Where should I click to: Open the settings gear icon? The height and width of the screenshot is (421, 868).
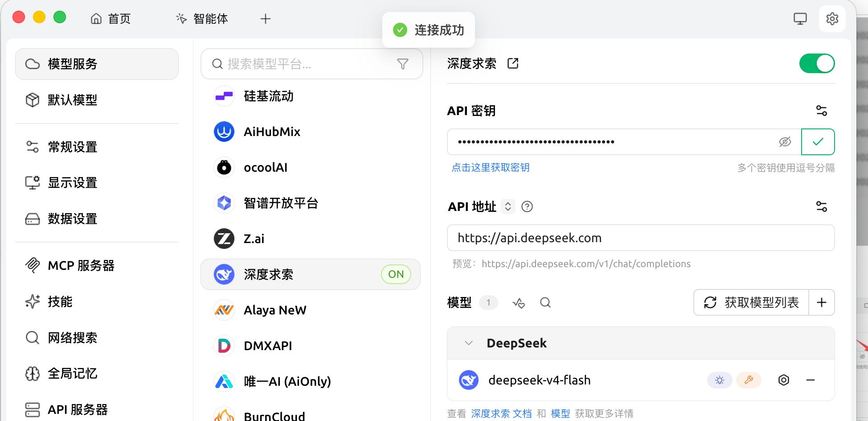832,19
